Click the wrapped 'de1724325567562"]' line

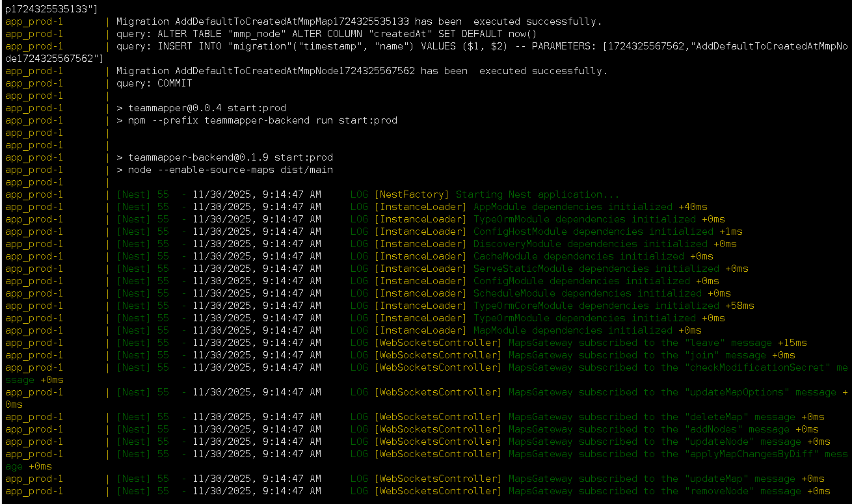55,59
